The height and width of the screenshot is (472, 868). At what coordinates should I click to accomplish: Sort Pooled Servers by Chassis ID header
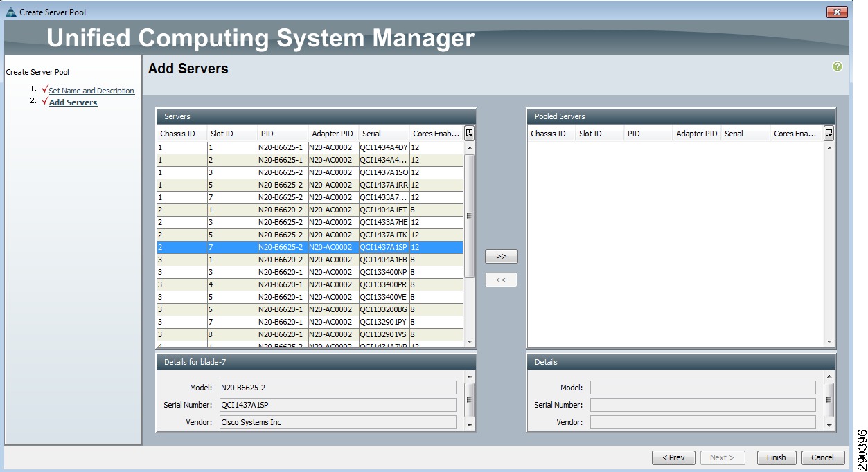tap(552, 134)
